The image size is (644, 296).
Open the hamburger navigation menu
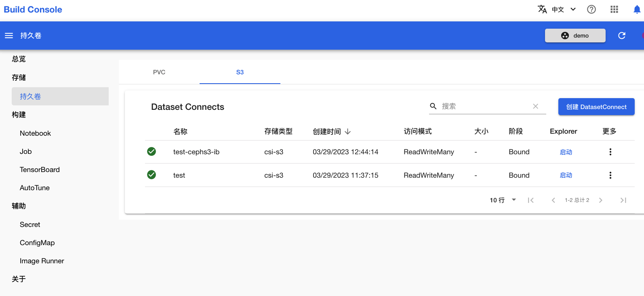pyautogui.click(x=9, y=36)
